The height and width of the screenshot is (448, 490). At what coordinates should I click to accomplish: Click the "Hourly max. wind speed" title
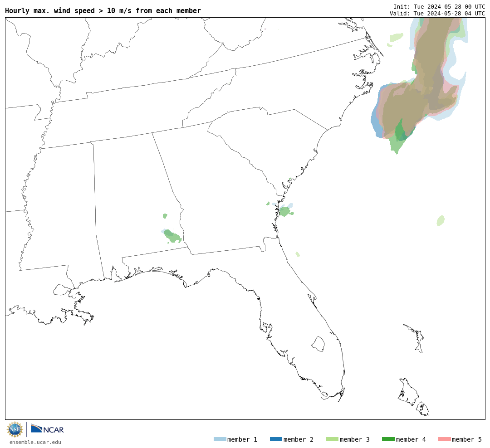click(103, 11)
